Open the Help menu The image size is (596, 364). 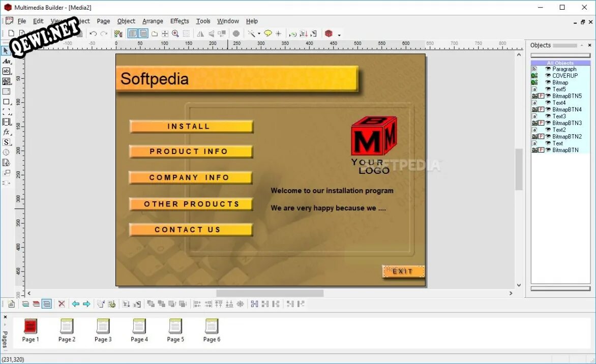[252, 21]
